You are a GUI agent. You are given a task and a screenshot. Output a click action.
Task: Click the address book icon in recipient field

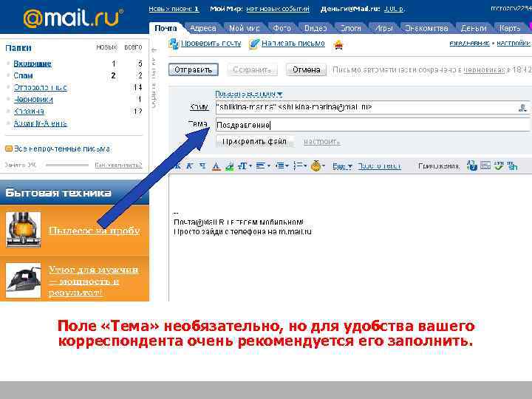tap(522, 108)
